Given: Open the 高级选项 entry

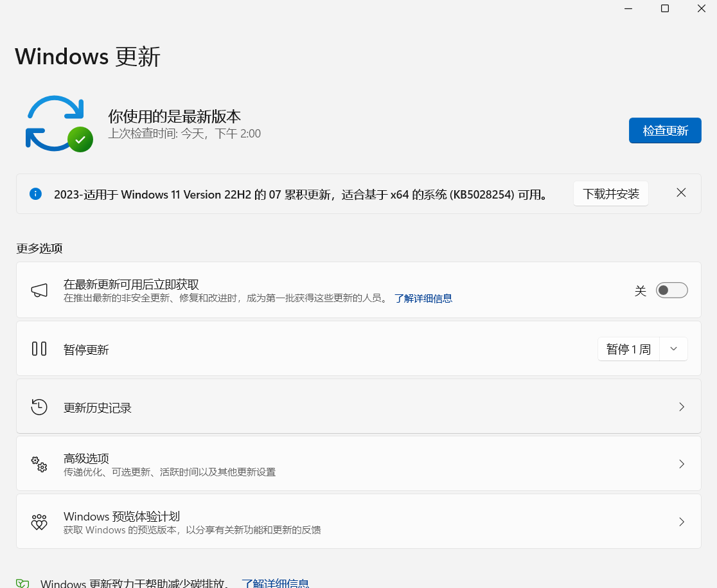Looking at the screenshot, I should pos(358,463).
